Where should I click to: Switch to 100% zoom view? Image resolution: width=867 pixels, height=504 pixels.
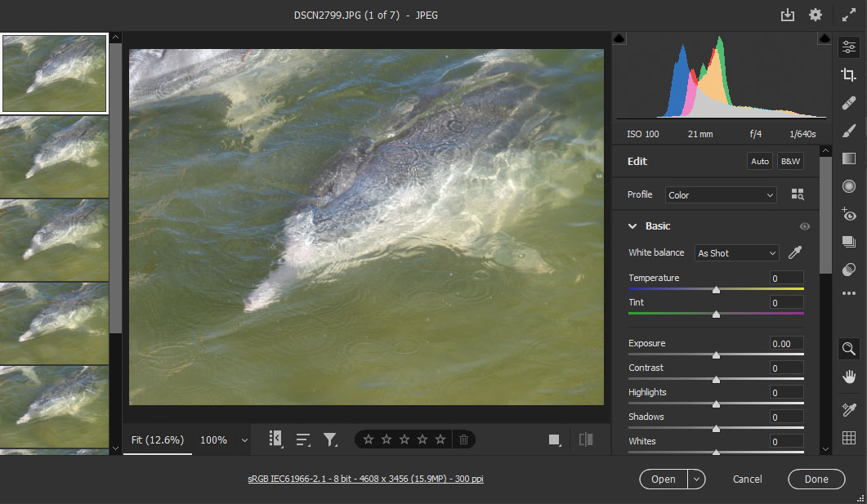(x=213, y=439)
